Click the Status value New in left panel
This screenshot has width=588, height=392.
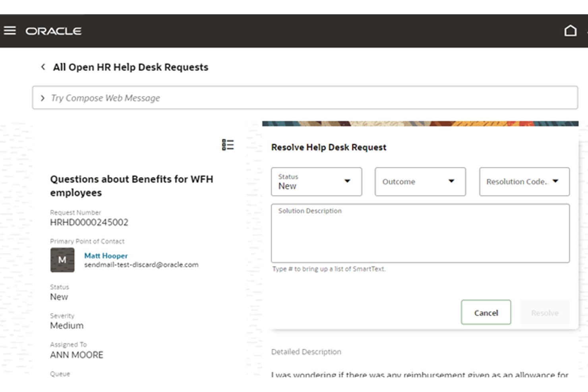tap(59, 297)
